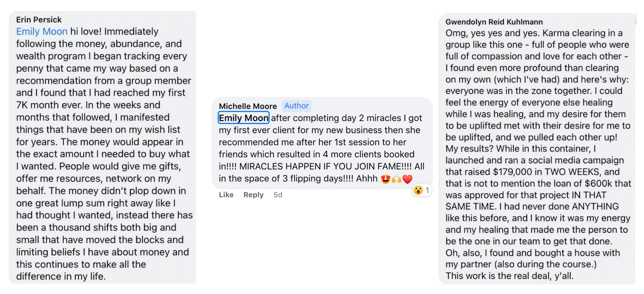Click the raised hands emoji after Ahhh
This screenshot has width=644, height=294.
396,179
